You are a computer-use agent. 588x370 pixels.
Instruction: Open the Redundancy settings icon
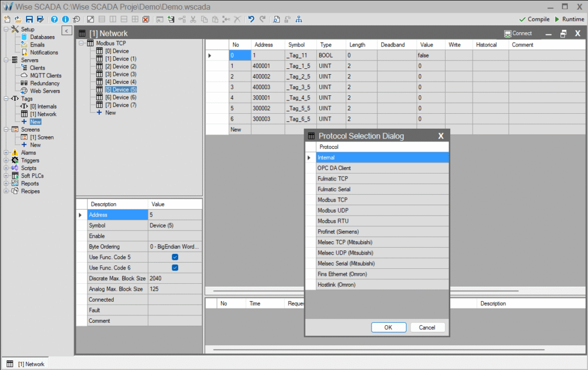(43, 83)
